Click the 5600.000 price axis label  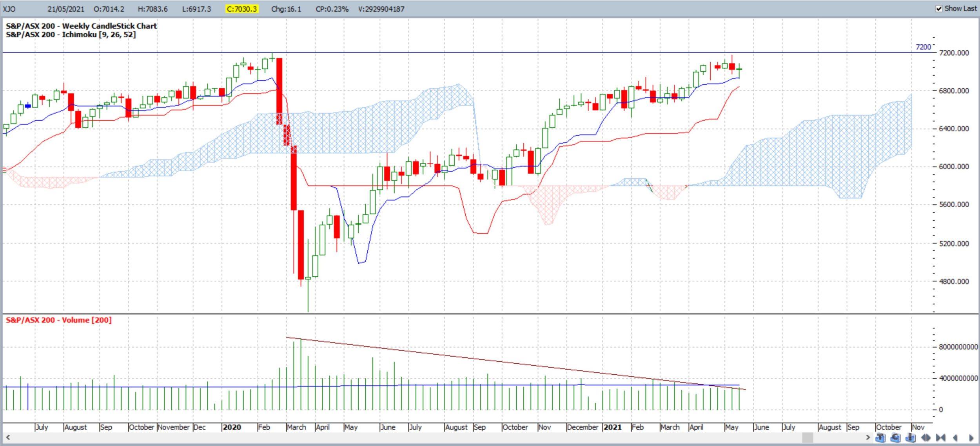[954, 205]
